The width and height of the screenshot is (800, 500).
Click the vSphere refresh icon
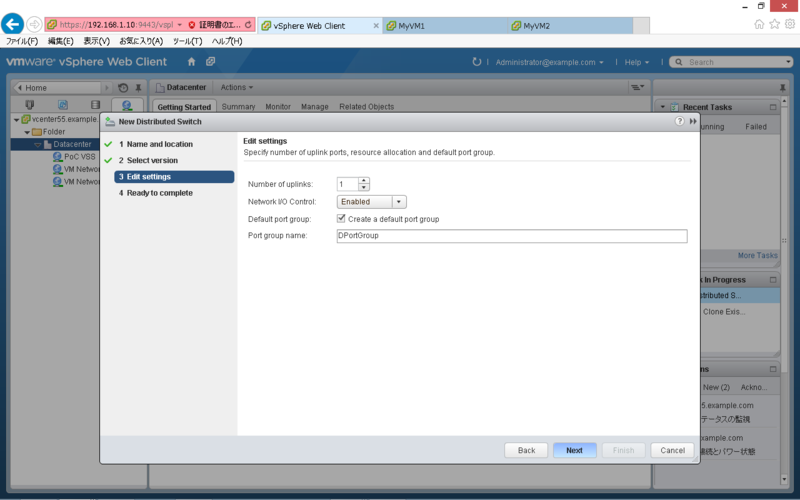477,62
